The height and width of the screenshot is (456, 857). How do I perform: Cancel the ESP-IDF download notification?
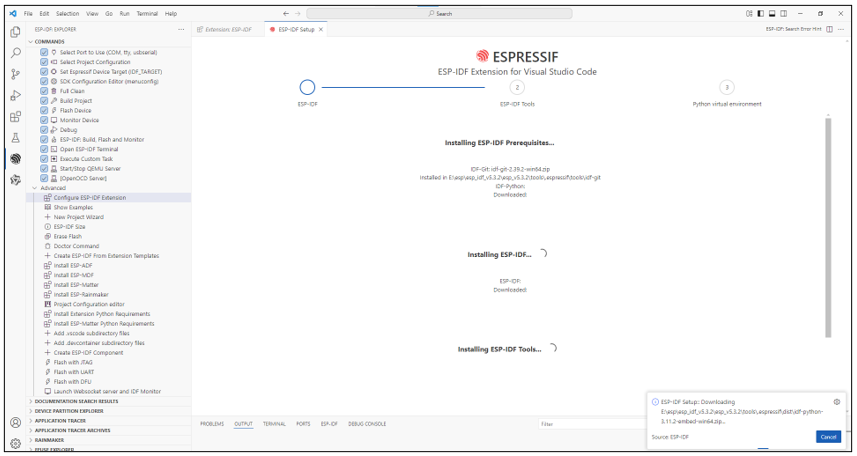coord(828,437)
